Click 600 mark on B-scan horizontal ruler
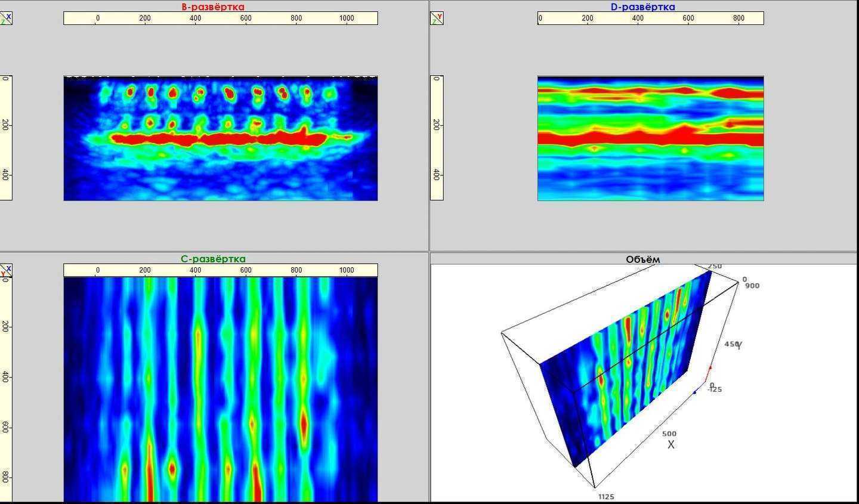Screen dimensions: 859x504 [246, 18]
